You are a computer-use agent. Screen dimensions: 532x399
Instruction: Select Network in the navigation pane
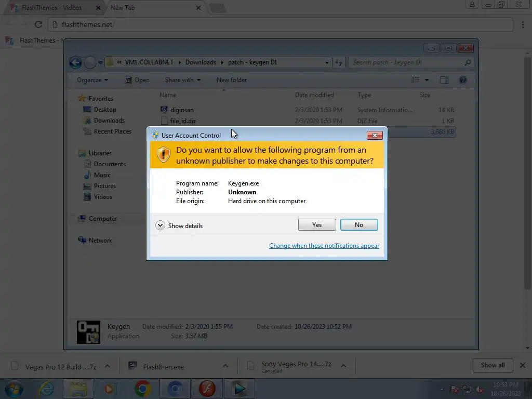100,240
